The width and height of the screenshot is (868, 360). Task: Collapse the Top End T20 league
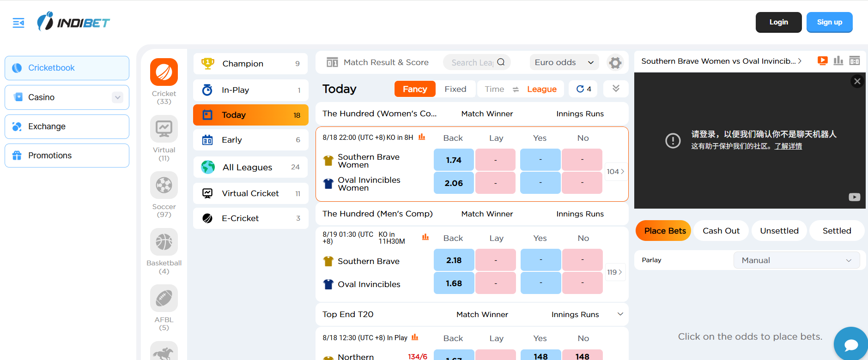[x=620, y=314]
